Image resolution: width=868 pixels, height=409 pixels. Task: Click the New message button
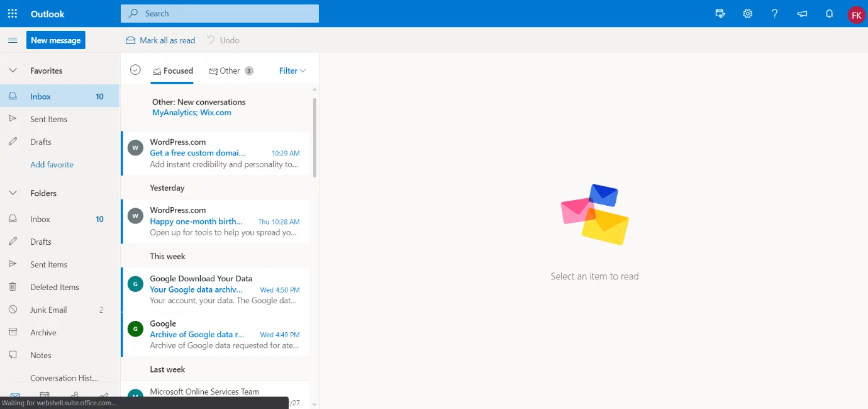56,40
